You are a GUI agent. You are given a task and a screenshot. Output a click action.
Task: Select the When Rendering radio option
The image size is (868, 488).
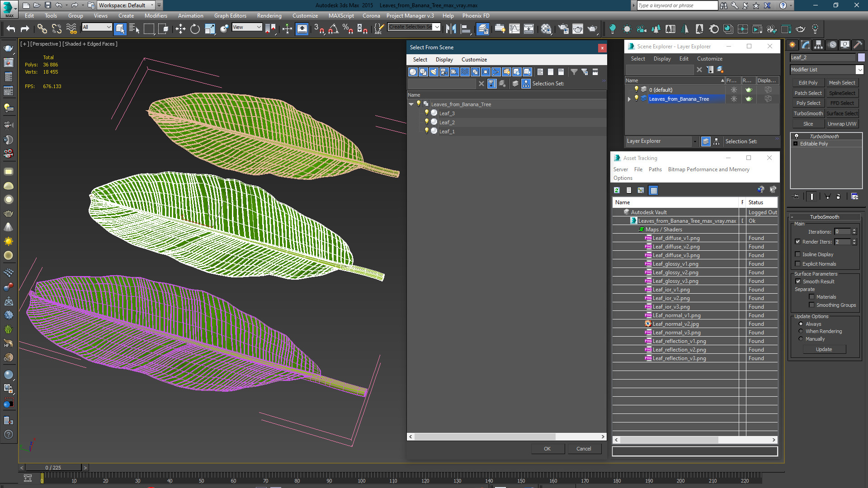[x=801, y=331]
